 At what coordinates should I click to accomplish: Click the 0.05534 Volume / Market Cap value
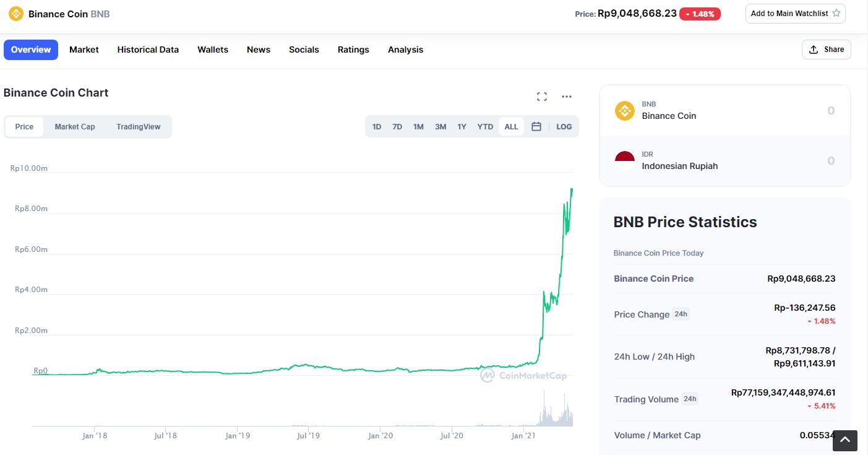pyautogui.click(x=817, y=435)
